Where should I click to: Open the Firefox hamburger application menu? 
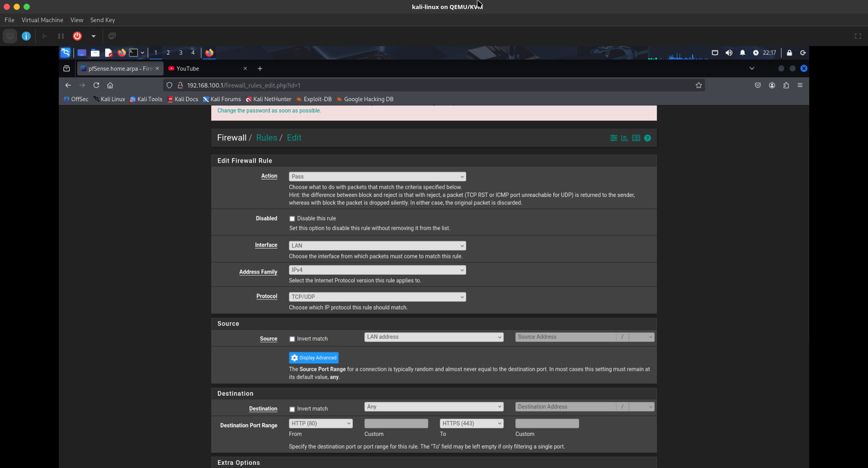pyautogui.click(x=800, y=85)
